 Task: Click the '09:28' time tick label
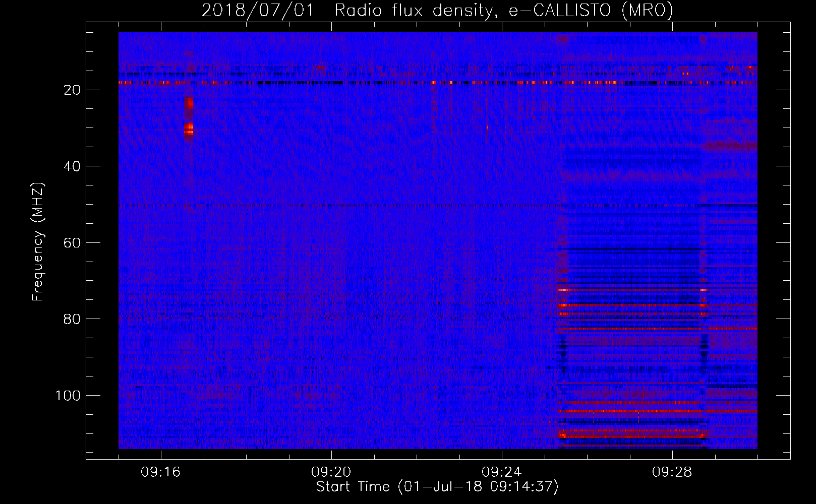coord(672,472)
